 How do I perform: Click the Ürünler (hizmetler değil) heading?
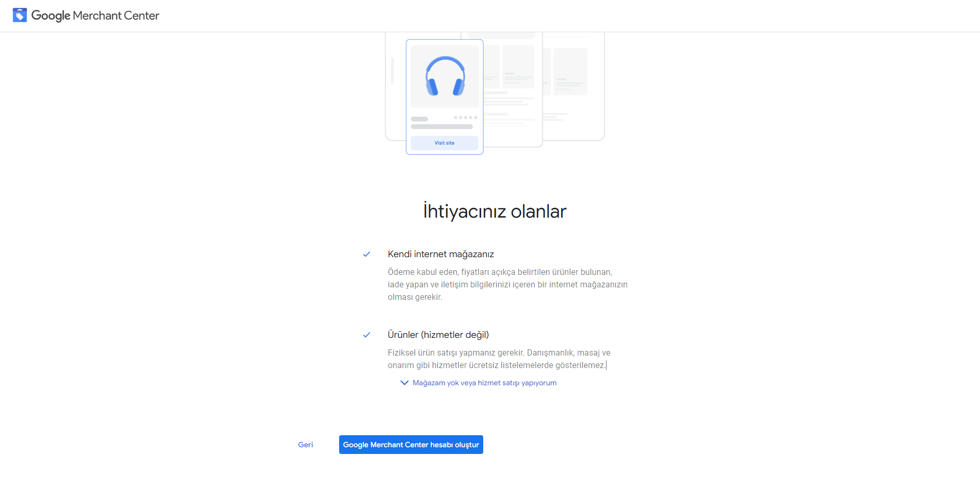pyautogui.click(x=438, y=335)
